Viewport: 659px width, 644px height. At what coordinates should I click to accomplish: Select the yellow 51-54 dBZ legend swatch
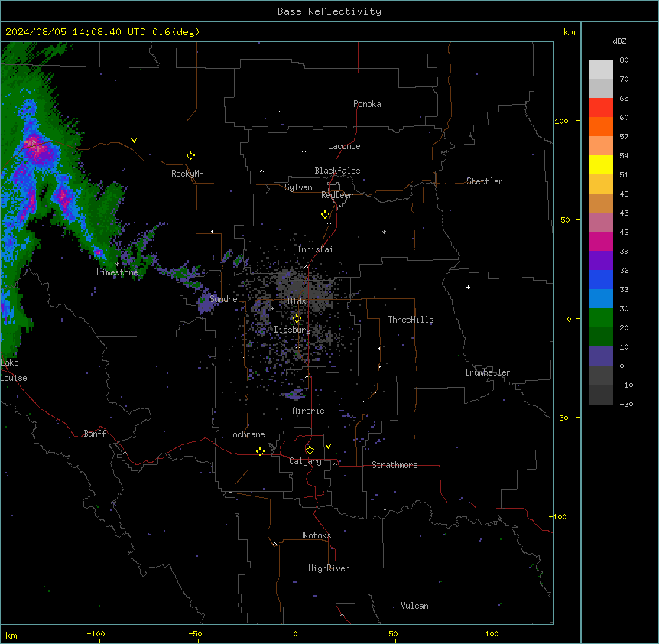(601, 164)
